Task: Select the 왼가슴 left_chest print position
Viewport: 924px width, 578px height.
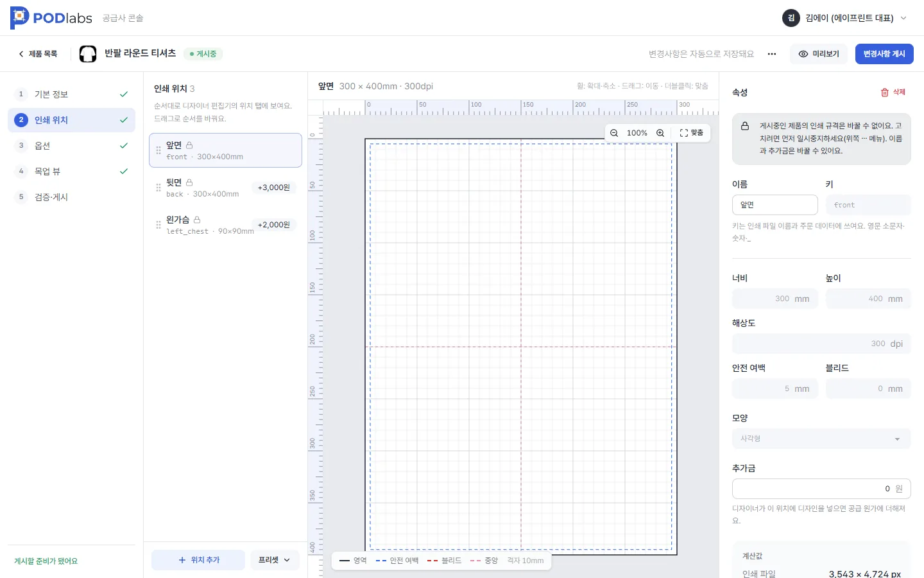Action: point(225,225)
